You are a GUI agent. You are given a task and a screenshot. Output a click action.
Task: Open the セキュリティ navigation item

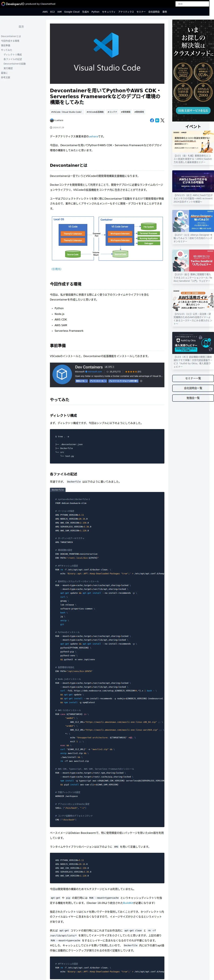[x=109, y=12]
